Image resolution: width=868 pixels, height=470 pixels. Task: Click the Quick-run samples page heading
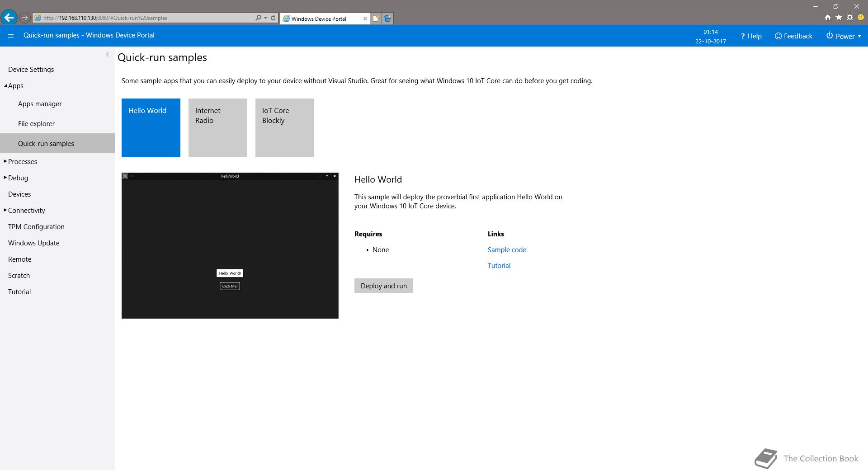[162, 57]
